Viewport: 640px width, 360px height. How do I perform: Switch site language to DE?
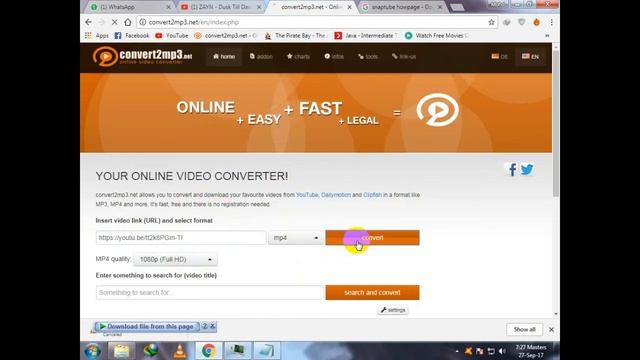coord(500,56)
